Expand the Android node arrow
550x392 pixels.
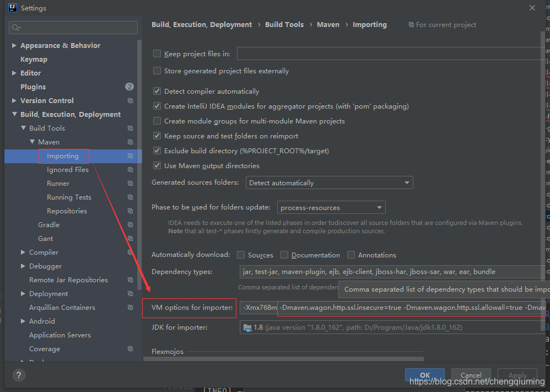tap(23, 321)
